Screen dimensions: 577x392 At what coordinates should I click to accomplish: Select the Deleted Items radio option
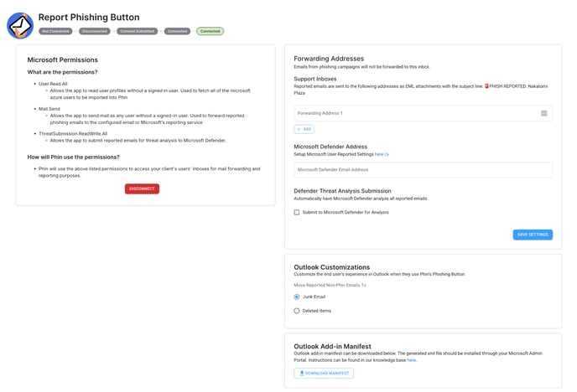click(x=297, y=311)
